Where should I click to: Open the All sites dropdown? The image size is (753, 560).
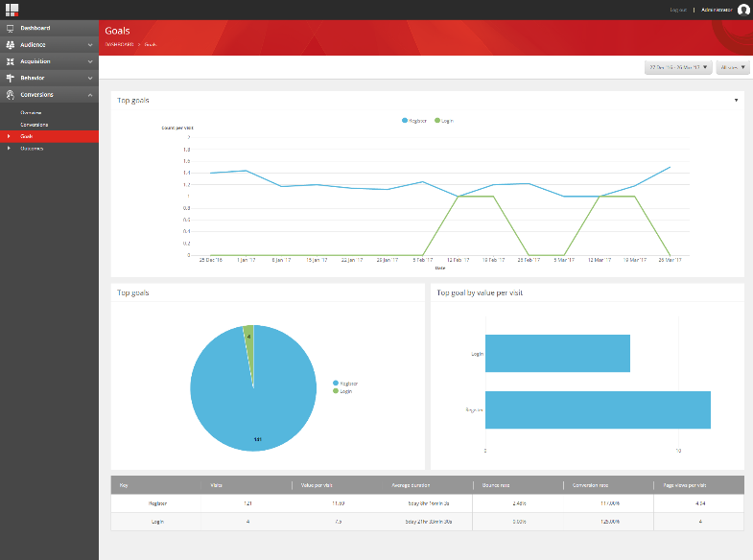pyautogui.click(x=732, y=68)
